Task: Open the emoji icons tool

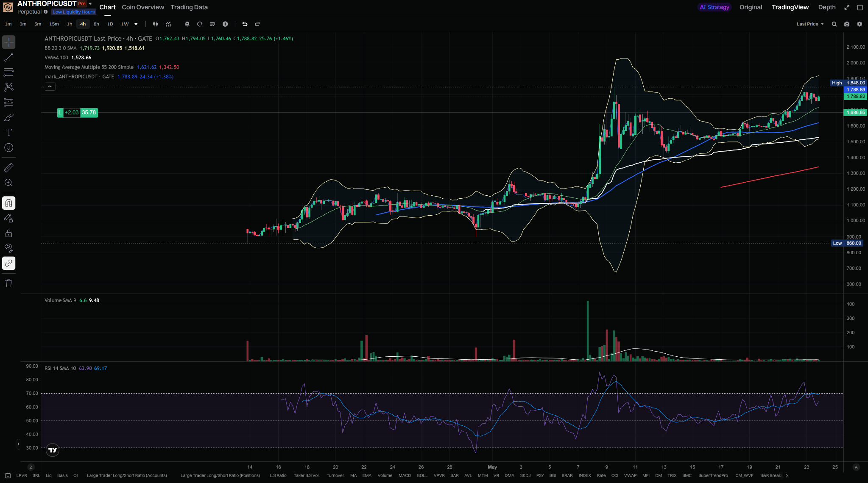Action: 8,147
